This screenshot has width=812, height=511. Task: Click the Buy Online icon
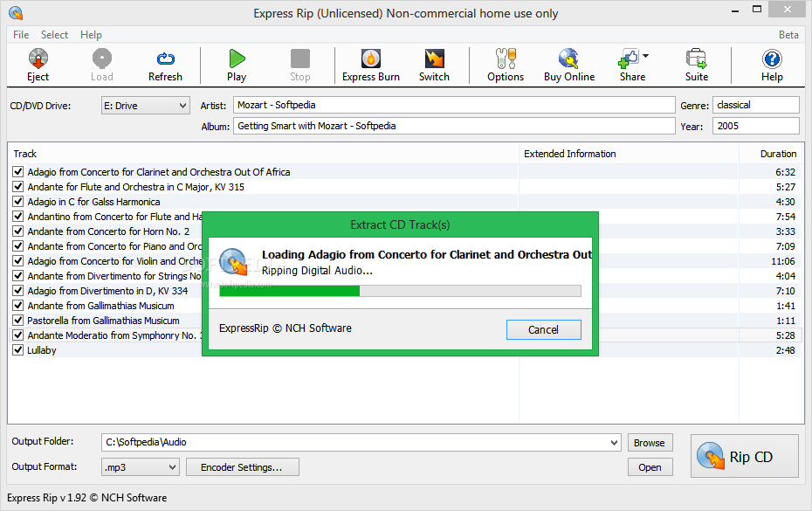point(568,59)
